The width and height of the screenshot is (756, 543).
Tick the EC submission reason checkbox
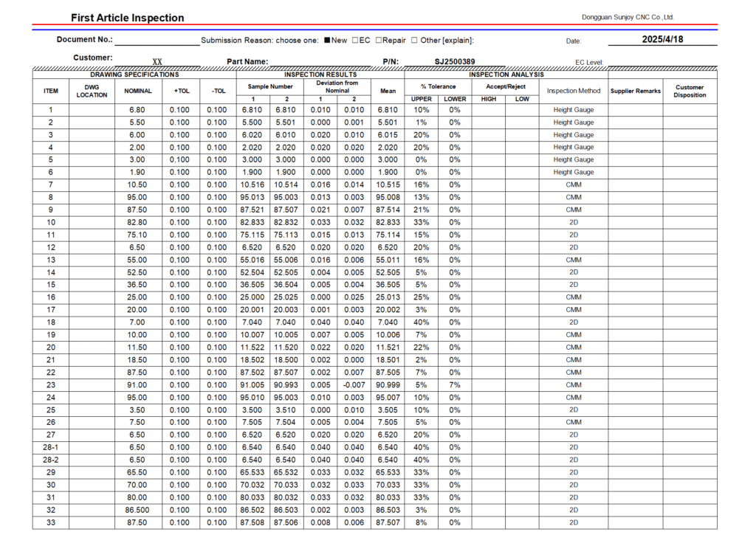[x=356, y=41]
